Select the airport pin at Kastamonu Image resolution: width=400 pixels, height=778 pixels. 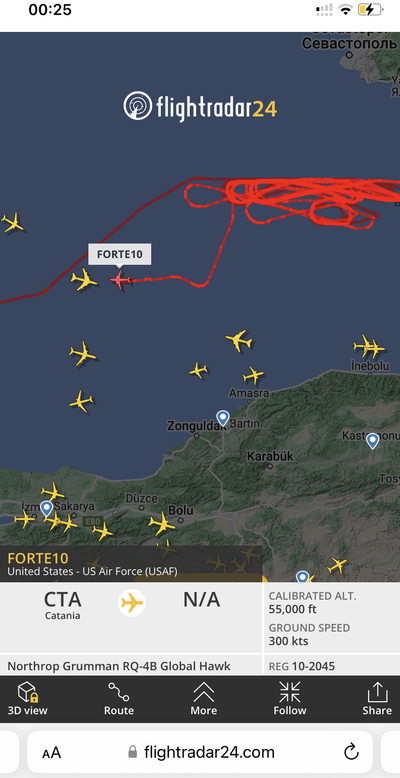[x=373, y=441]
